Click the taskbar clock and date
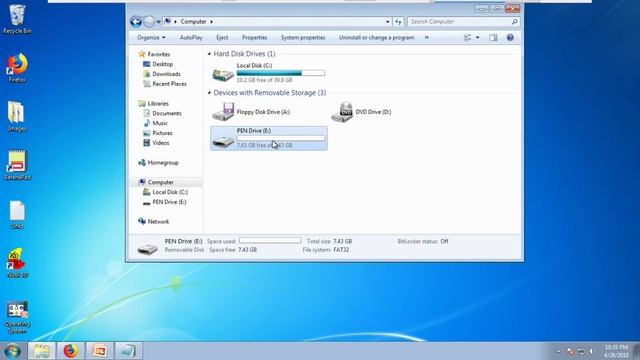 616,351
